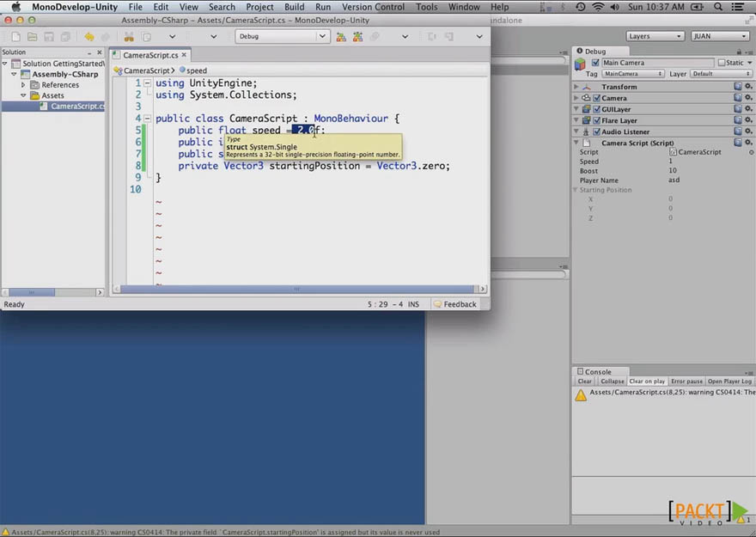
Task: Click the Open File folder icon in the toolbar
Action: coord(33,37)
